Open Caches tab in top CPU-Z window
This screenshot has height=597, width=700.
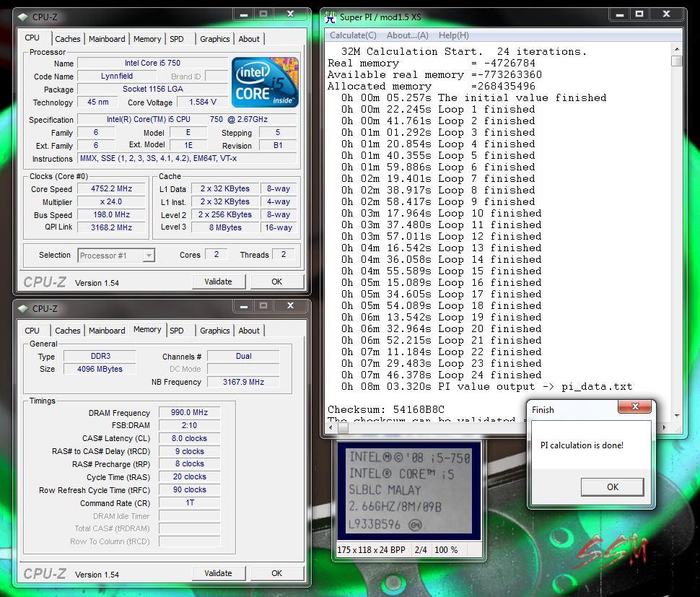click(x=67, y=39)
